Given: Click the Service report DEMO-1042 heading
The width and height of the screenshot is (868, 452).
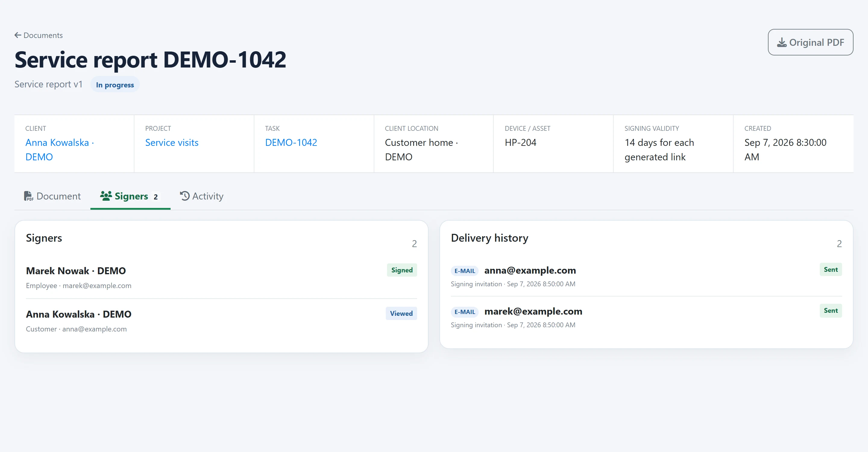Looking at the screenshot, I should point(150,59).
